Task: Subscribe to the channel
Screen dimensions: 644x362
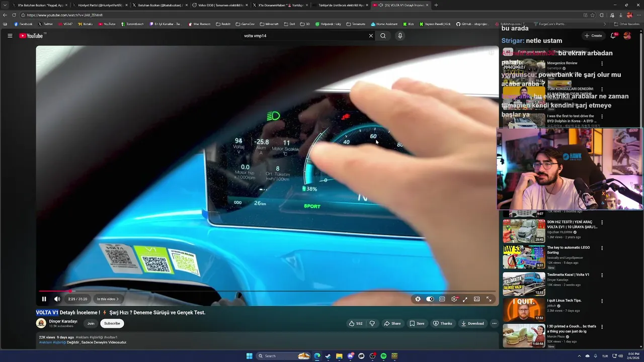Action: (x=112, y=323)
